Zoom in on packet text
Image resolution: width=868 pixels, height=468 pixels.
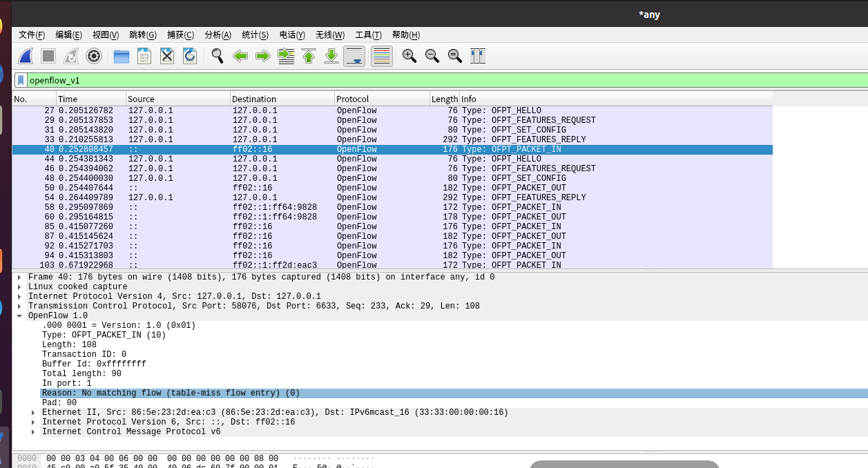point(409,56)
